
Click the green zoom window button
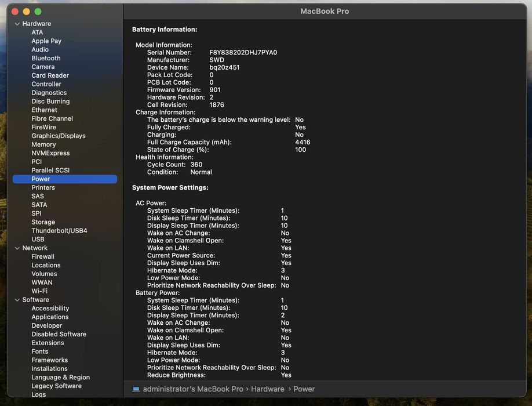[38, 12]
